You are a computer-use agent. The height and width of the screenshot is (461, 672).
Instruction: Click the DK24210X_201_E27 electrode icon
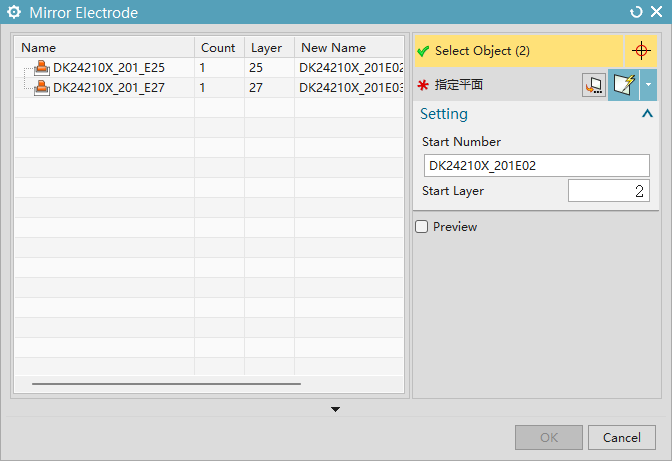pos(42,88)
